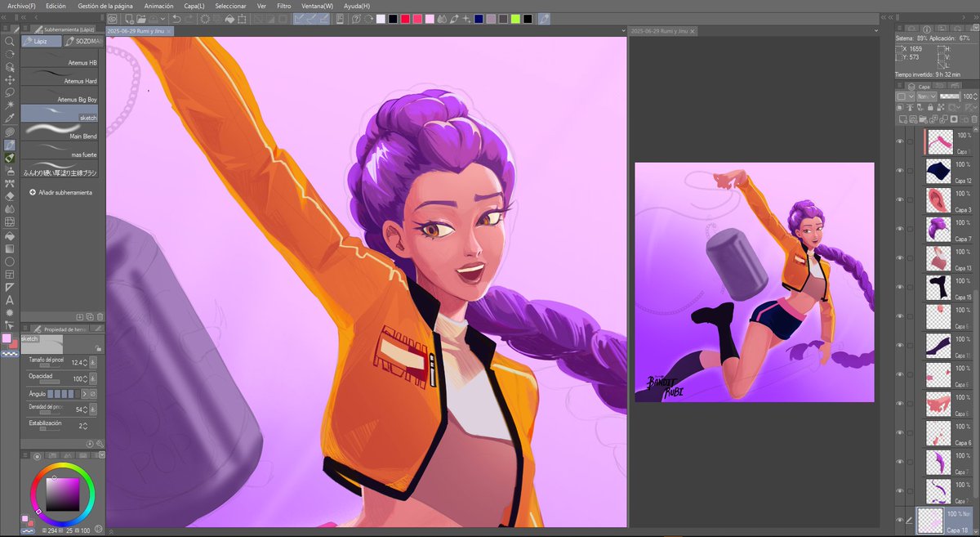Delete the selected sub tool with trash icon
Image resolution: width=980 pixels, height=537 pixels.
tap(100, 316)
